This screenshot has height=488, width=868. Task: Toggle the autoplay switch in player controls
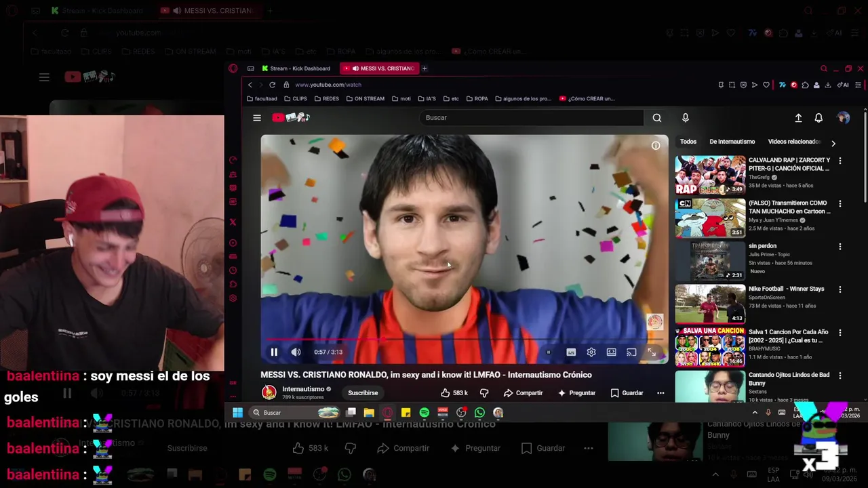(549, 352)
